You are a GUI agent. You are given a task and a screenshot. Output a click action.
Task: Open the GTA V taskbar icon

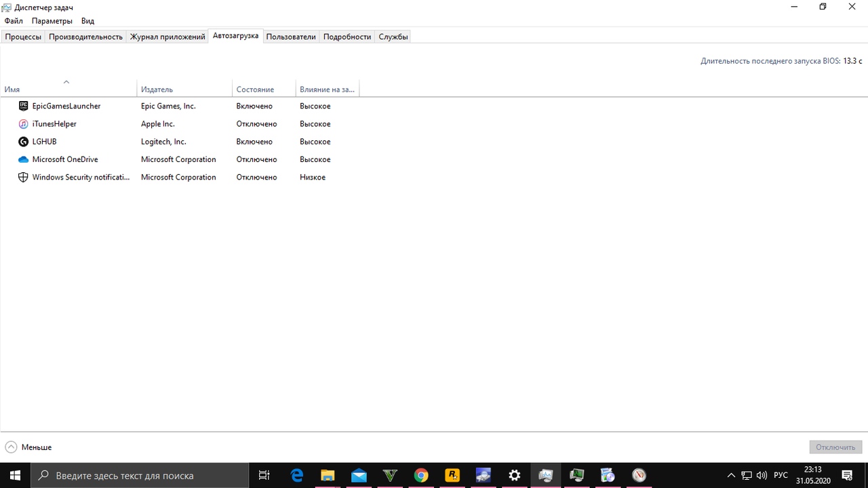pyautogui.click(x=390, y=475)
